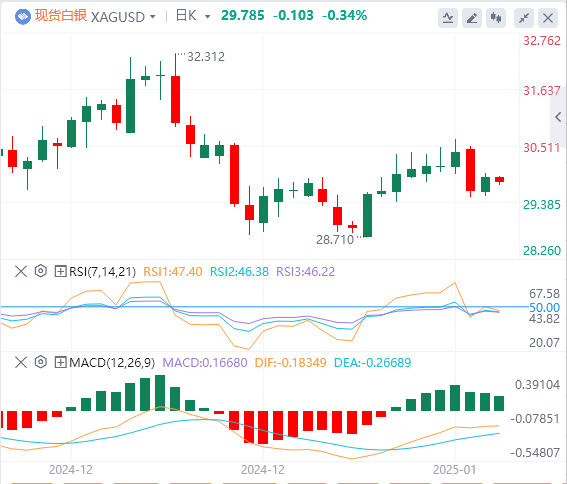Switch chart type via candlestick icon
Image resolution: width=567 pixels, height=484 pixels.
[x=496, y=18]
